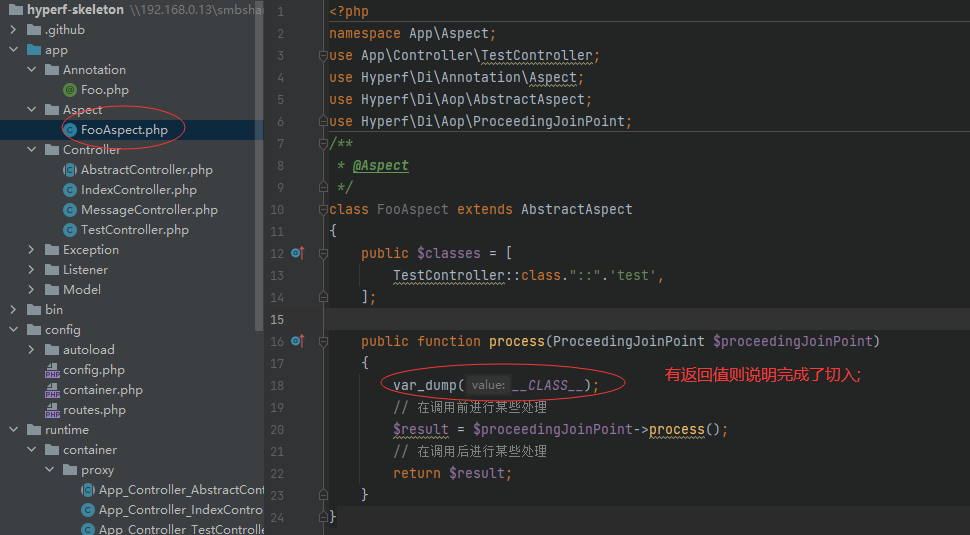Image resolution: width=970 pixels, height=535 pixels.
Task: Collapse the app folder in project tree
Action: [13, 50]
